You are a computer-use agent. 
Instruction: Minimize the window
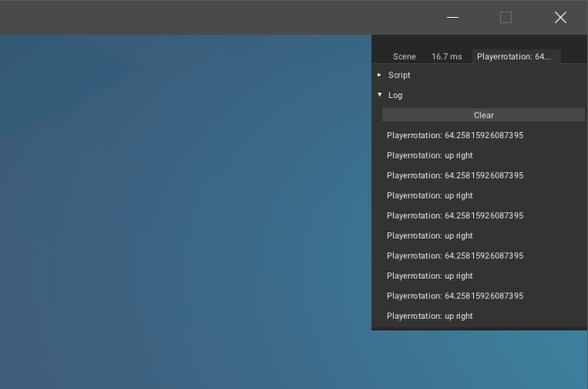pos(453,18)
